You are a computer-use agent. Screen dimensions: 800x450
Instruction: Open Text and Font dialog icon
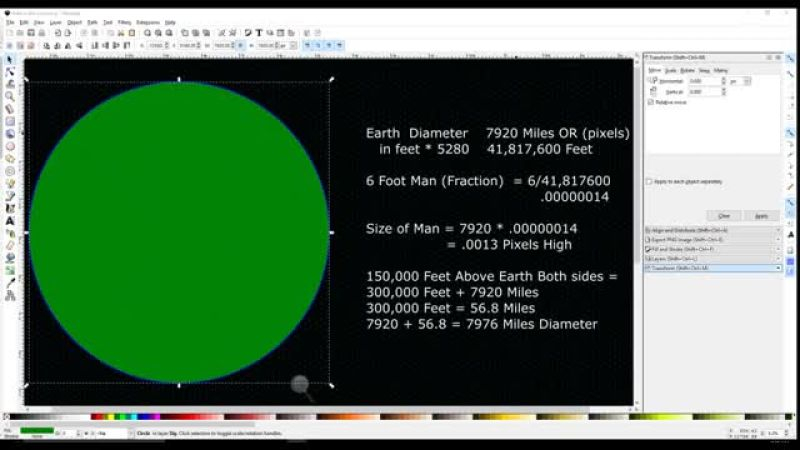[260, 33]
